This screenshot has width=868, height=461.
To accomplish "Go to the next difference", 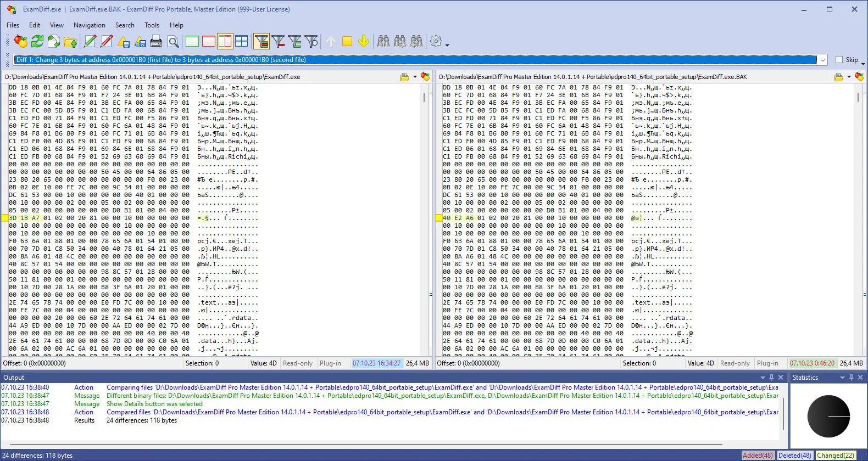I will (364, 41).
